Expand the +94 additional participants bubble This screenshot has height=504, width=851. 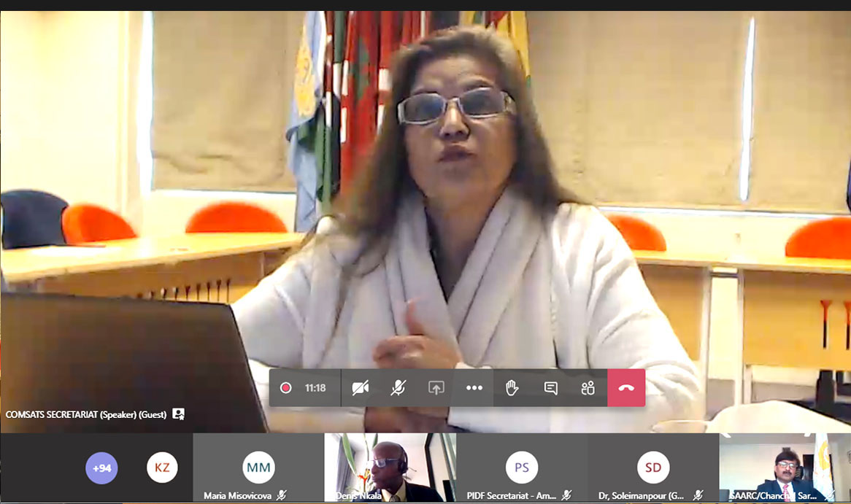pos(101,468)
